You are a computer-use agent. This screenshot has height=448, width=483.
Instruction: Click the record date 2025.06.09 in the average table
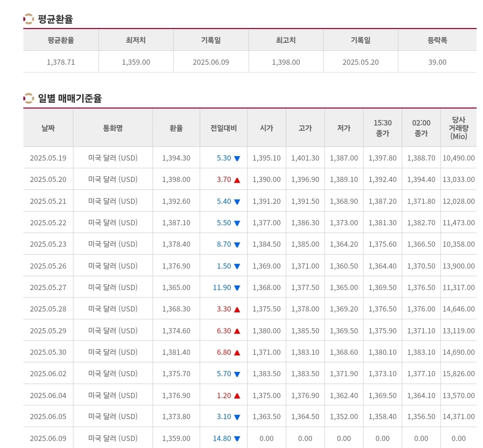pyautogui.click(x=211, y=62)
